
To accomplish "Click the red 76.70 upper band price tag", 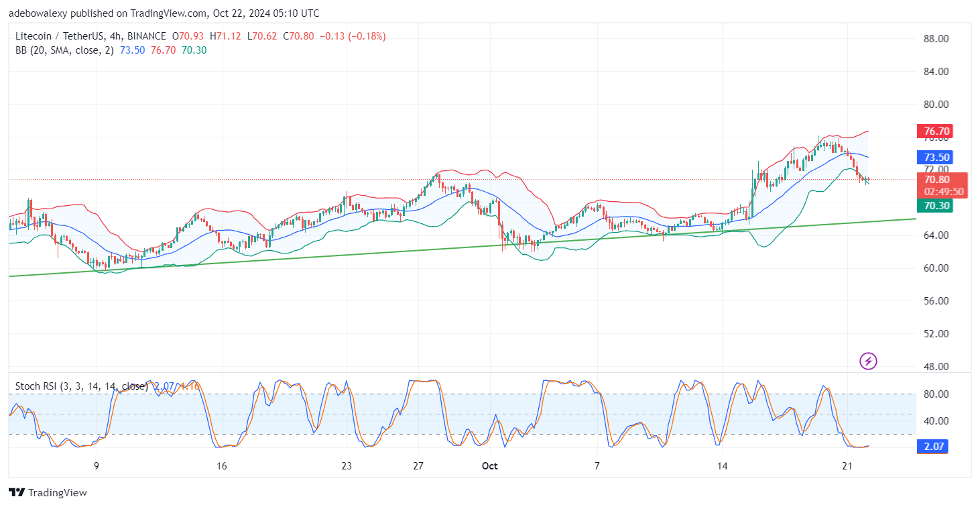I will point(936,131).
